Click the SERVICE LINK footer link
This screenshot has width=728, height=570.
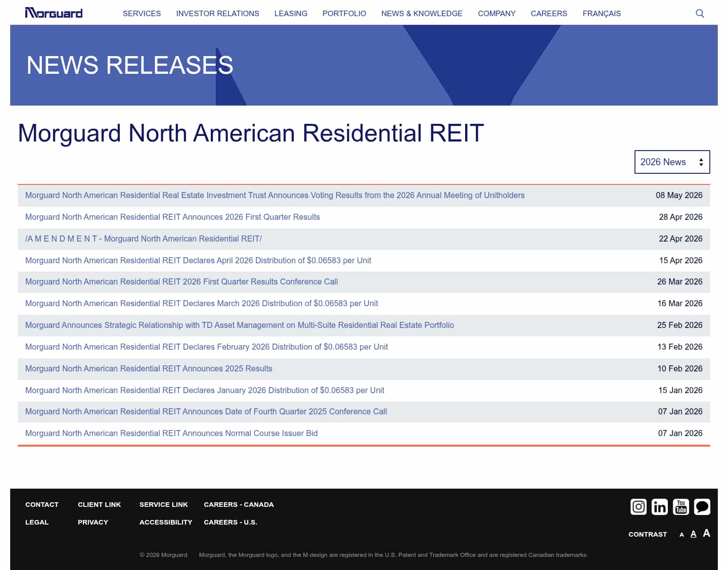click(x=164, y=504)
